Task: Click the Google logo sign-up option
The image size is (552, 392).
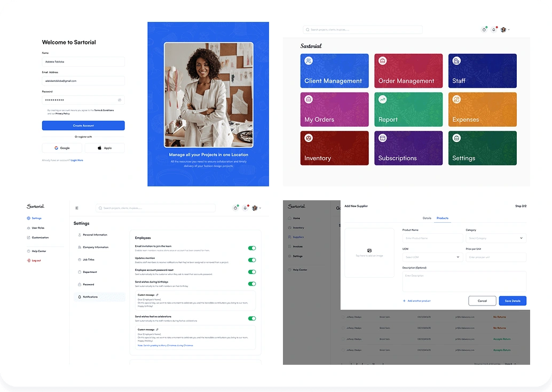Action: 57,148
